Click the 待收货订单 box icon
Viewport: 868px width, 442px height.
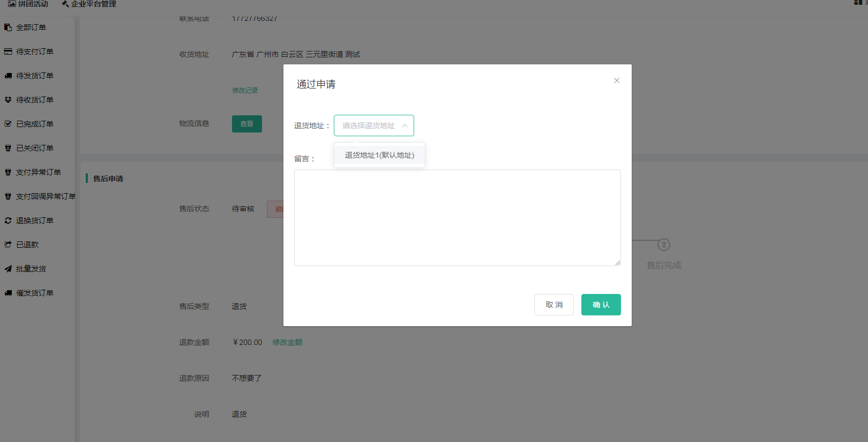click(8, 100)
